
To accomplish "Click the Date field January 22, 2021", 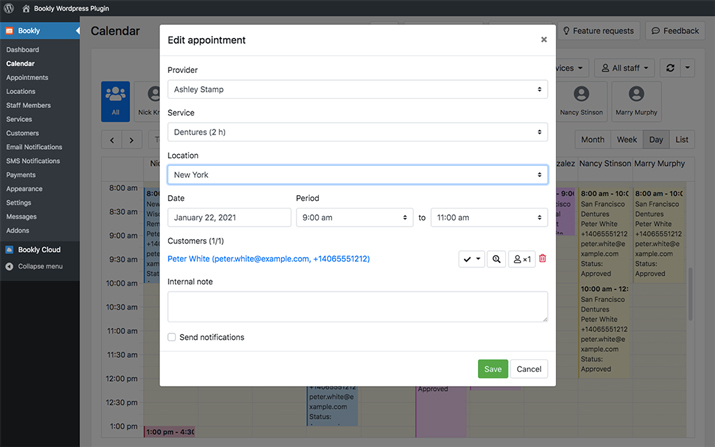I will coord(229,218).
